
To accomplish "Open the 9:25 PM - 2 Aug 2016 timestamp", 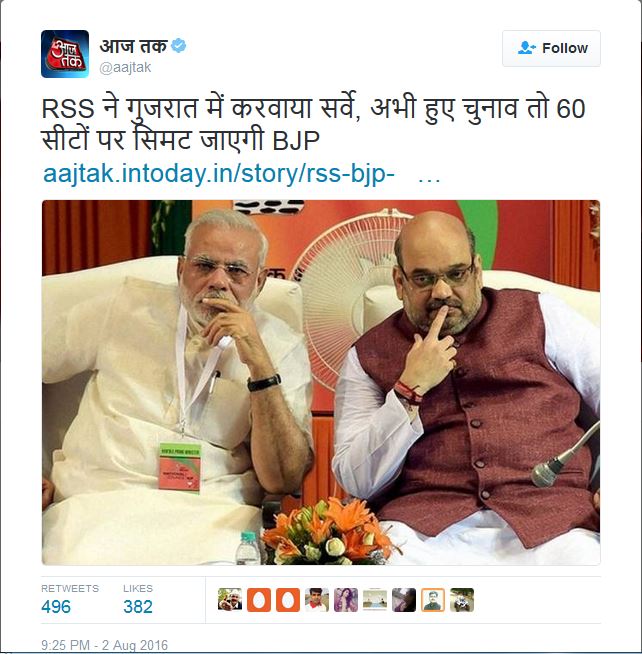I will pyautogui.click(x=104, y=645).
